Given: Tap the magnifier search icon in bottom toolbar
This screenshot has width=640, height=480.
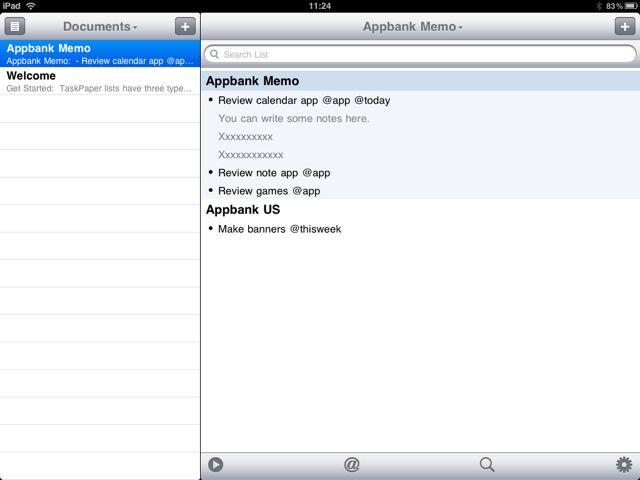Looking at the screenshot, I should tap(487, 464).
